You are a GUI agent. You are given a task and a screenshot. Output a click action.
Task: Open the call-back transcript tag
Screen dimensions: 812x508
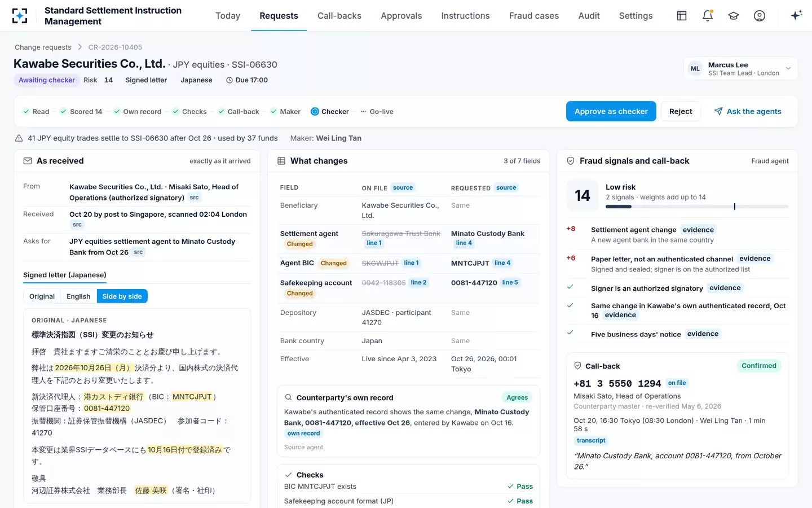(x=591, y=440)
